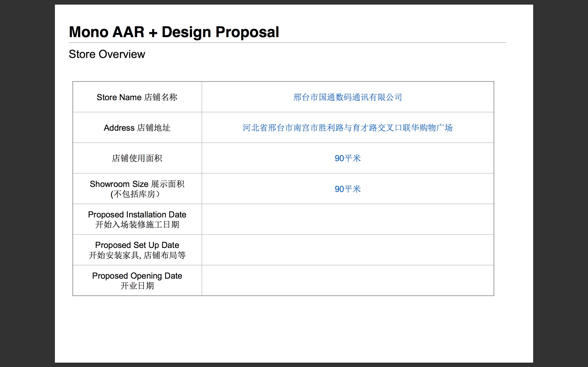Screen dimensions: 588x367
Task: Select the 'Proposed Installation Date' label
Action: click(x=137, y=214)
